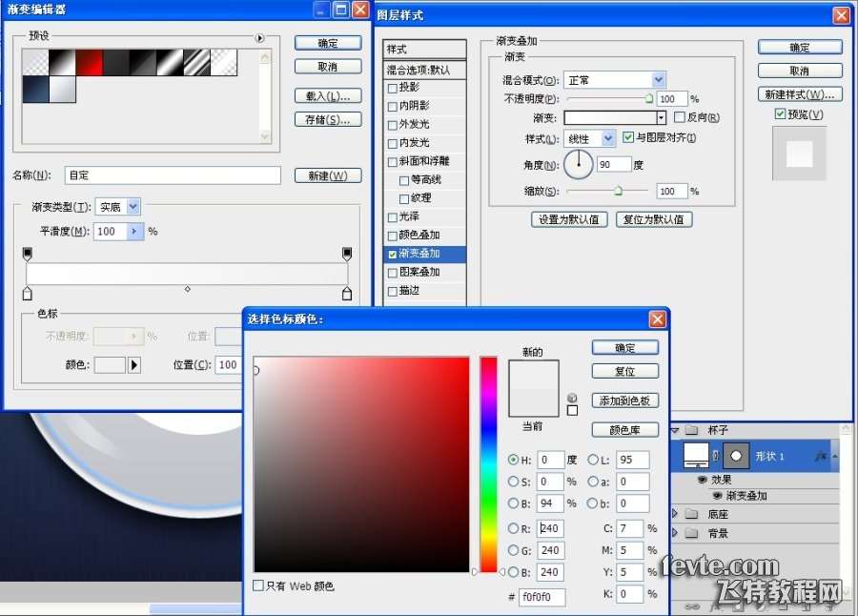Select the 渐变叠加 style entry
Viewport: 858px width, 616px height.
pos(424,254)
